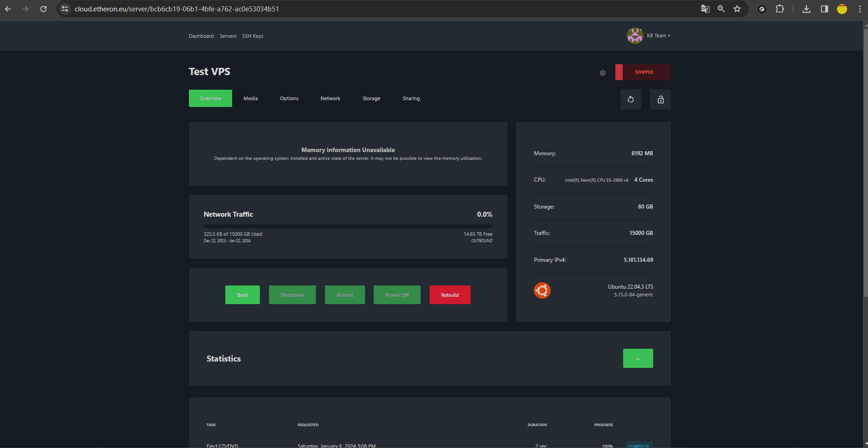This screenshot has height=448, width=868.
Task: Open the browser extensions puzzle icon
Action: [780, 9]
